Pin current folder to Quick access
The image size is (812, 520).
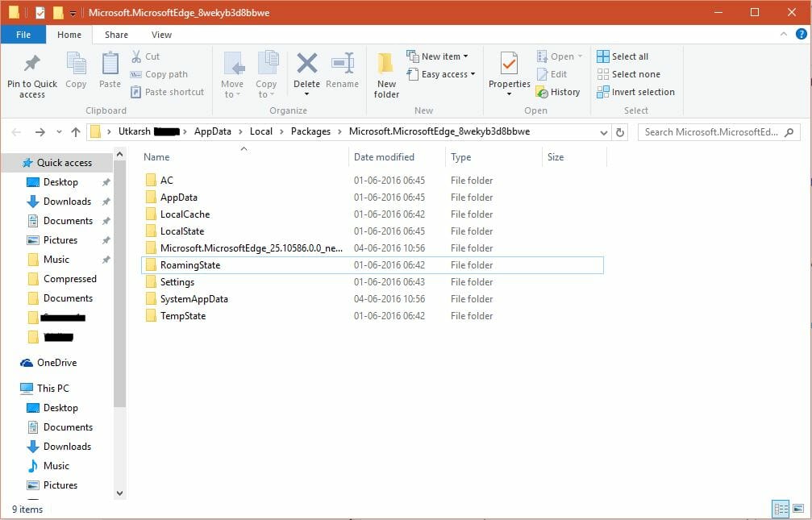tap(31, 74)
